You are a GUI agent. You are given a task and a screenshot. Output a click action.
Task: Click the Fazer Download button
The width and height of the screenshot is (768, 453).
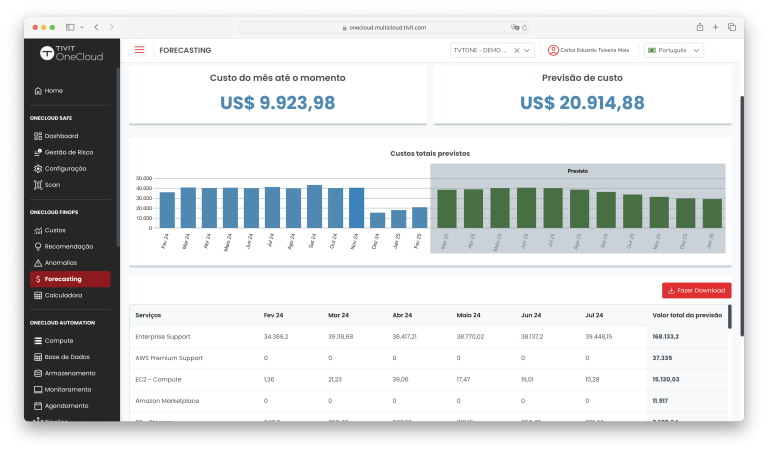point(696,290)
